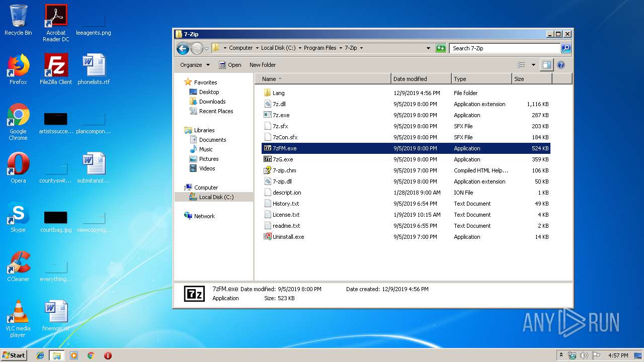Open CCleaner desktop shortcut
This screenshot has height=362, width=644.
pos(18,266)
